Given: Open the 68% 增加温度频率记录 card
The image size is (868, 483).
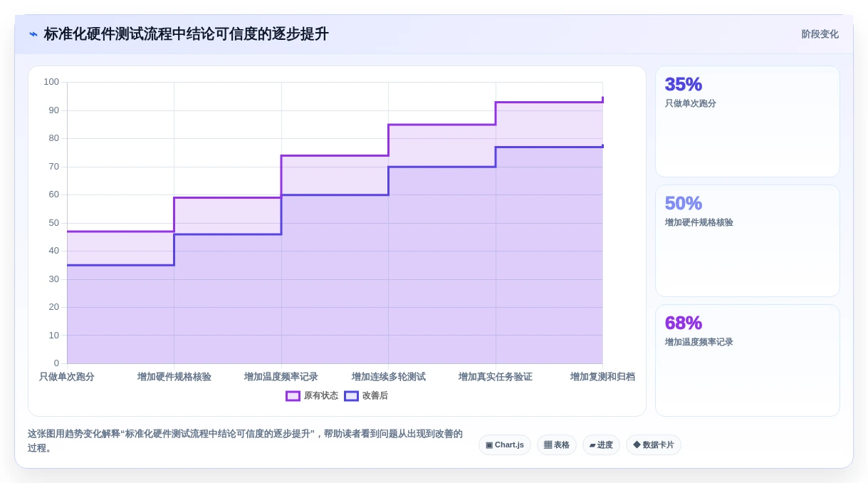Looking at the screenshot, I should pyautogui.click(x=748, y=360).
